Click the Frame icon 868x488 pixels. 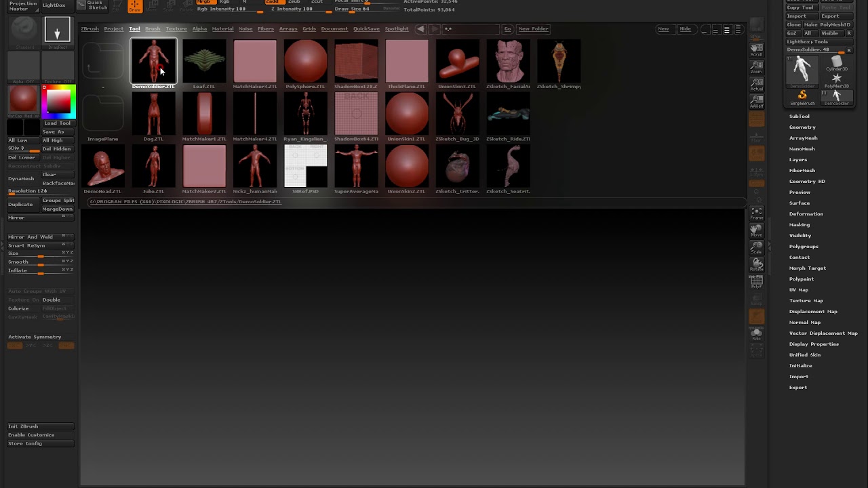756,213
